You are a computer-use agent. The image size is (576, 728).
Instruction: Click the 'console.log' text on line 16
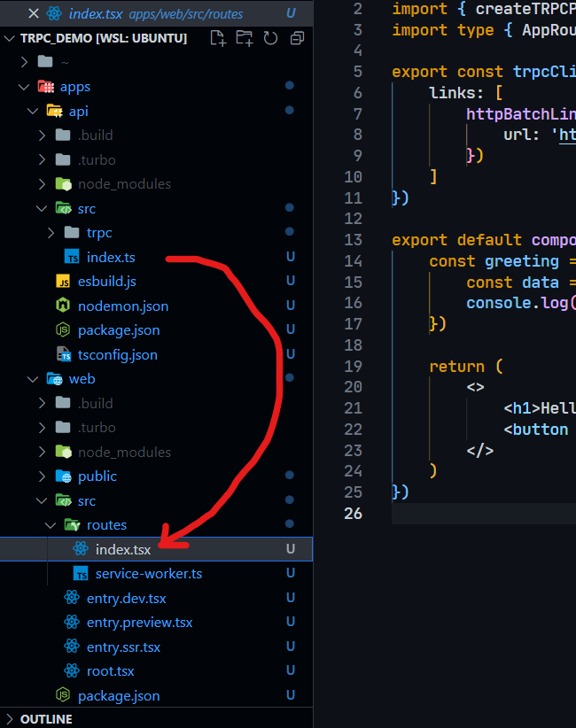coord(518,303)
